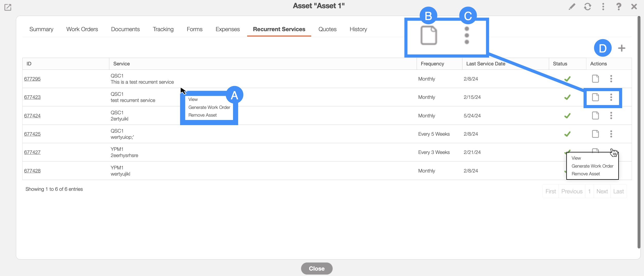Image resolution: width=644 pixels, height=276 pixels.
Task: Click the pencil edit icon in header
Action: [572, 7]
